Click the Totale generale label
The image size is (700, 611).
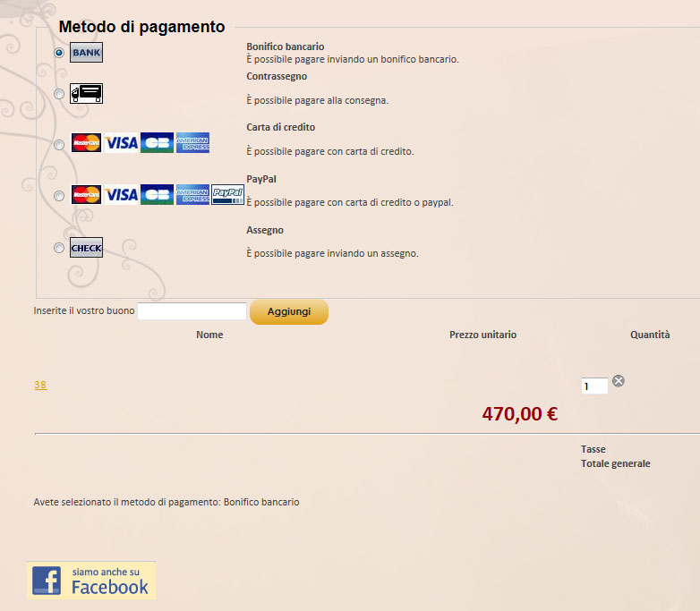[x=616, y=463]
